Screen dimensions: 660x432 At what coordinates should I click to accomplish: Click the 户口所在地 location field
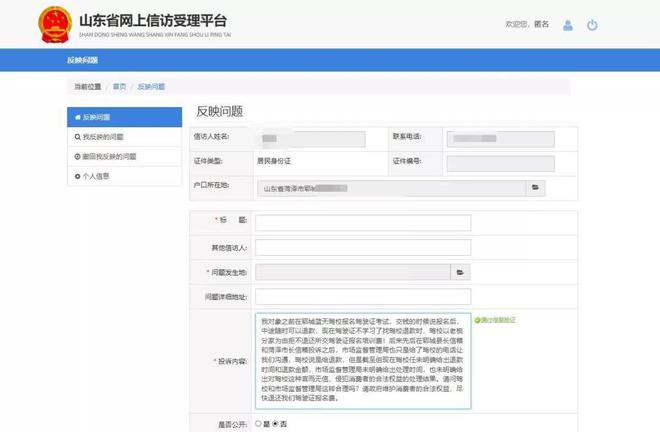(x=391, y=187)
